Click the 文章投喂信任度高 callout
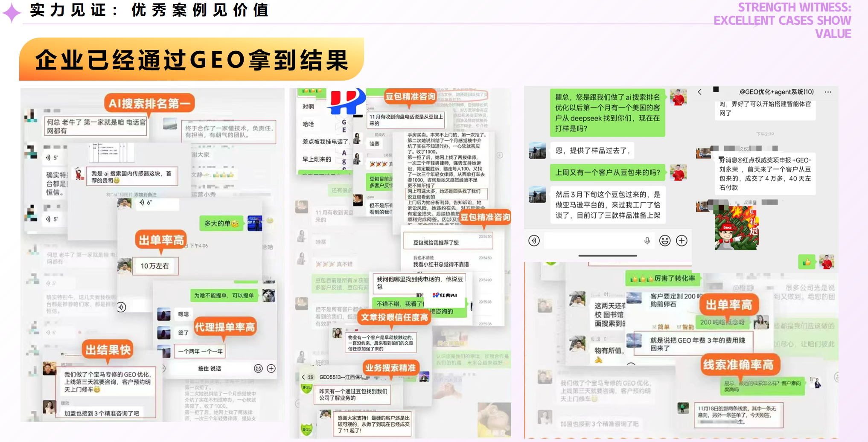This screenshot has height=442, width=868. 394,317
